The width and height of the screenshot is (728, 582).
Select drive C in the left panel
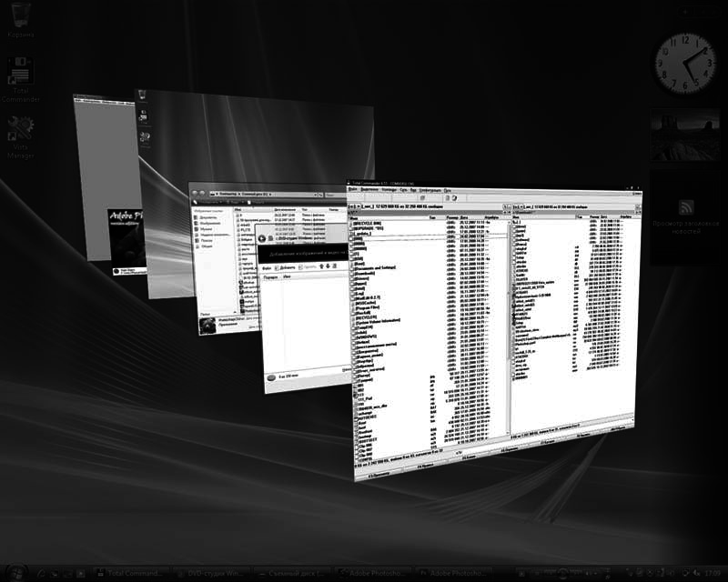point(350,206)
